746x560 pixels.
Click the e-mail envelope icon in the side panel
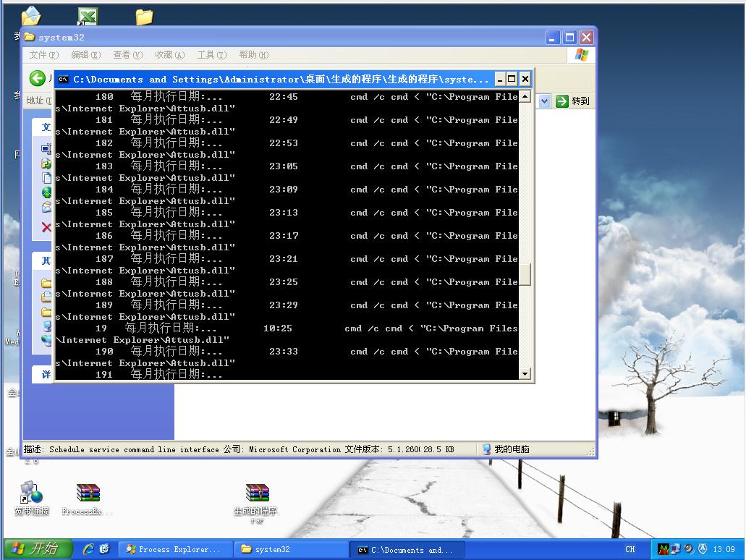pyautogui.click(x=46, y=208)
